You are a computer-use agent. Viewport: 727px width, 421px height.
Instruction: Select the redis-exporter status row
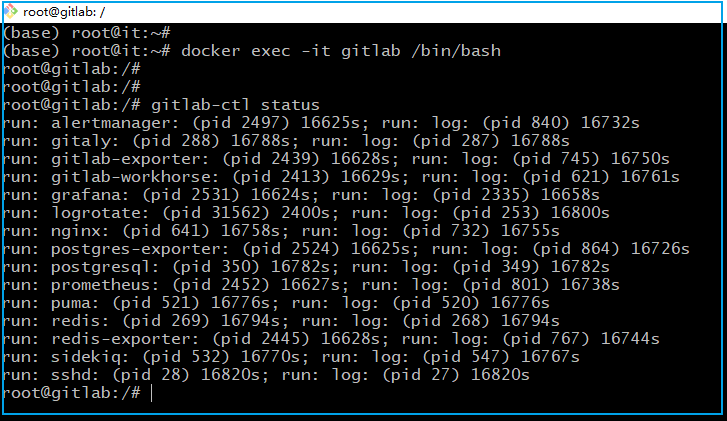coord(331,339)
